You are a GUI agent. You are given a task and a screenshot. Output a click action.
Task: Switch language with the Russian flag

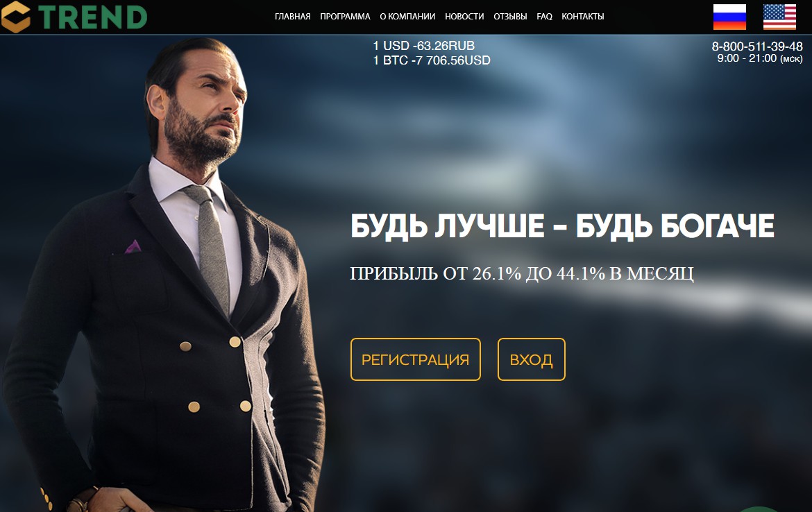pos(729,17)
